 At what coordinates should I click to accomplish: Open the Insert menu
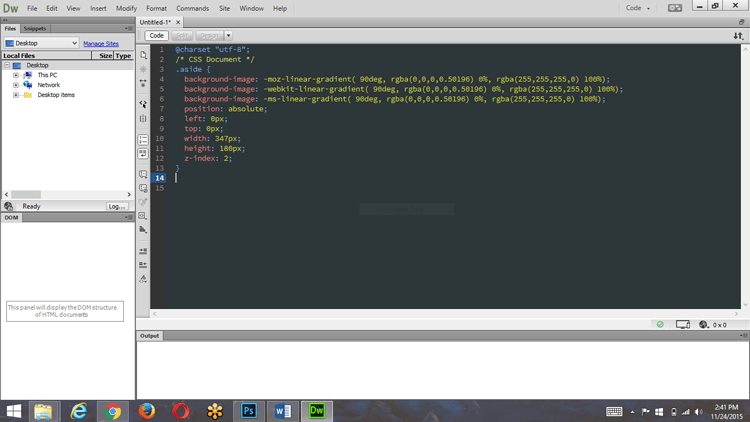(98, 8)
